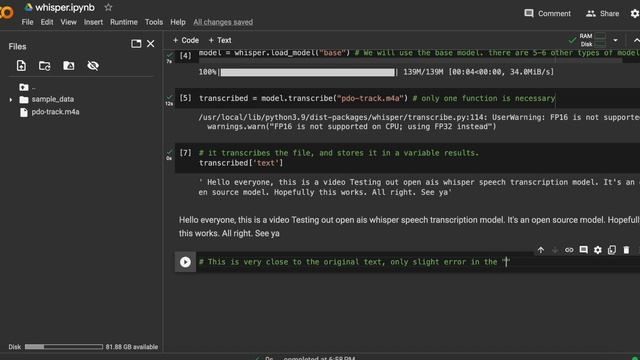Move the cell up

tap(541, 250)
